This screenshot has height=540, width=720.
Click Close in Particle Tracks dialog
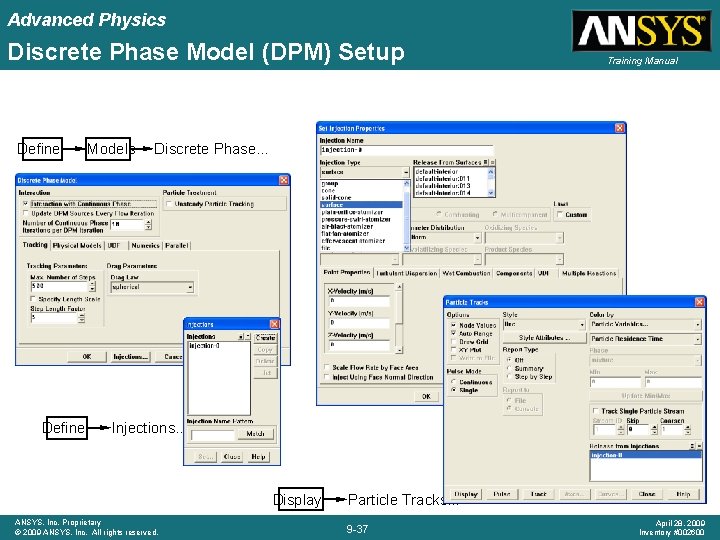pos(647,494)
